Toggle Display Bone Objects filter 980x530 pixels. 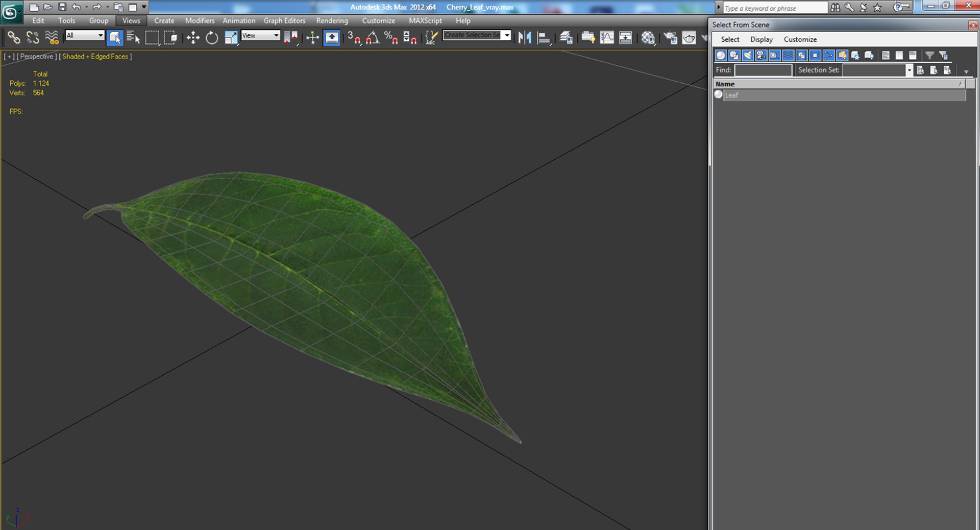[x=828, y=55]
